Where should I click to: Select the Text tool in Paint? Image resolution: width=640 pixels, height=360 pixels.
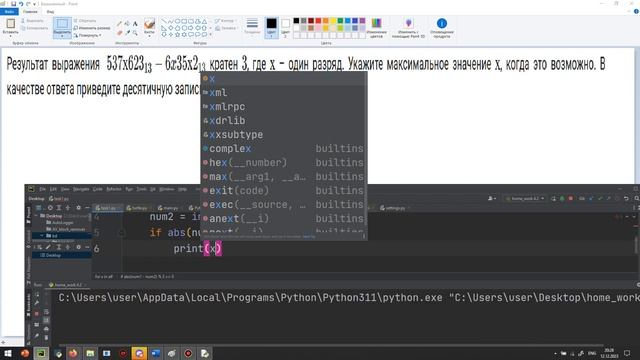(x=135, y=24)
